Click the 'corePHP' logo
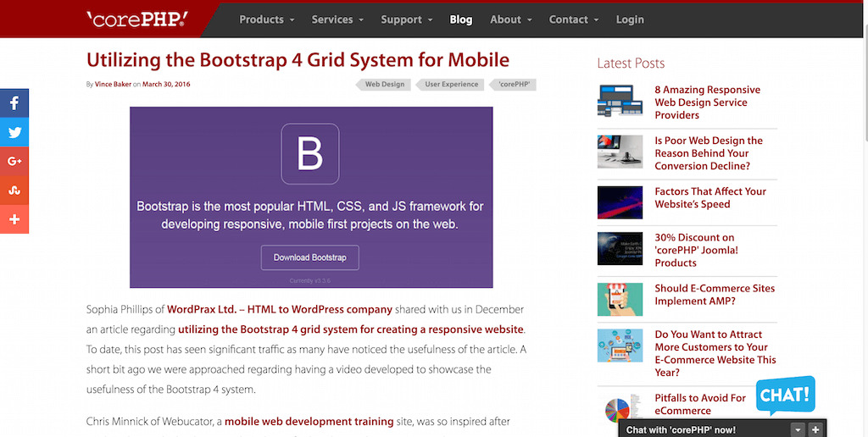This screenshot has height=437, width=868. tap(136, 19)
